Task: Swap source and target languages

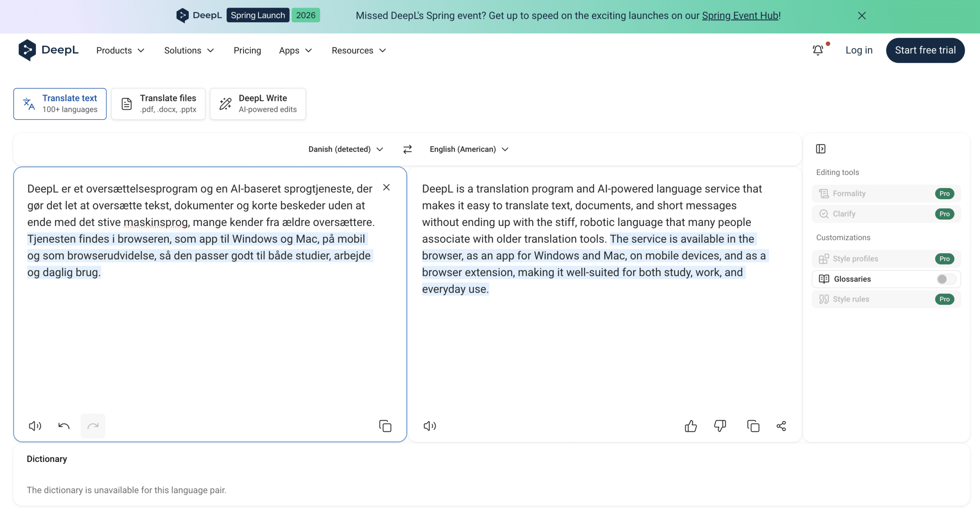Action: click(407, 149)
